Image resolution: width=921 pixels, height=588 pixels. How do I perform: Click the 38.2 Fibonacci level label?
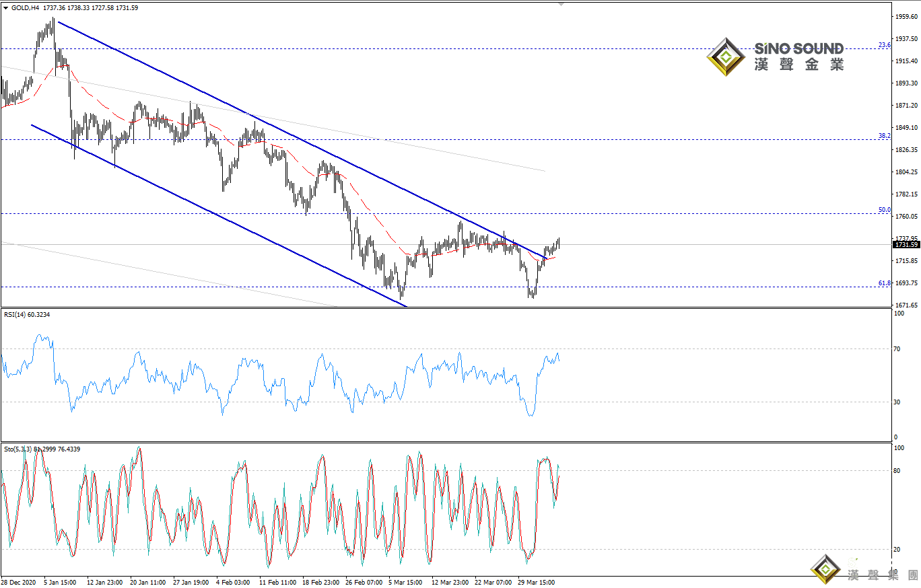[885, 136]
